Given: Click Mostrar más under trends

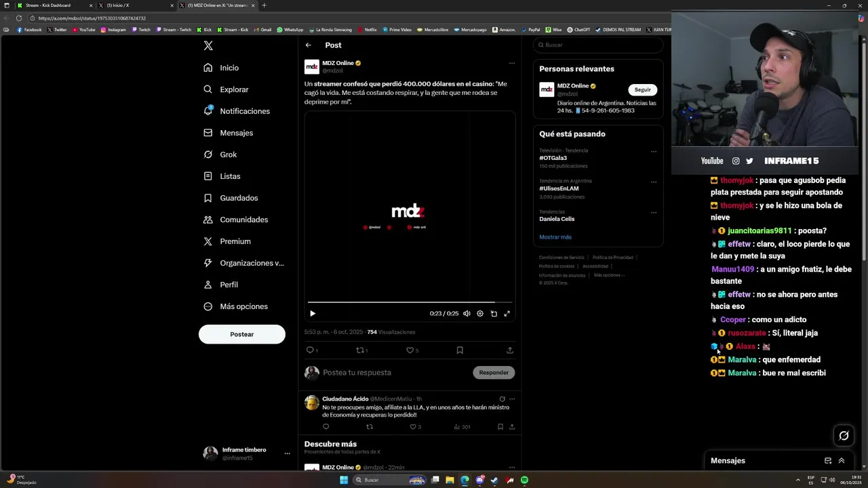Looking at the screenshot, I should click(x=555, y=237).
